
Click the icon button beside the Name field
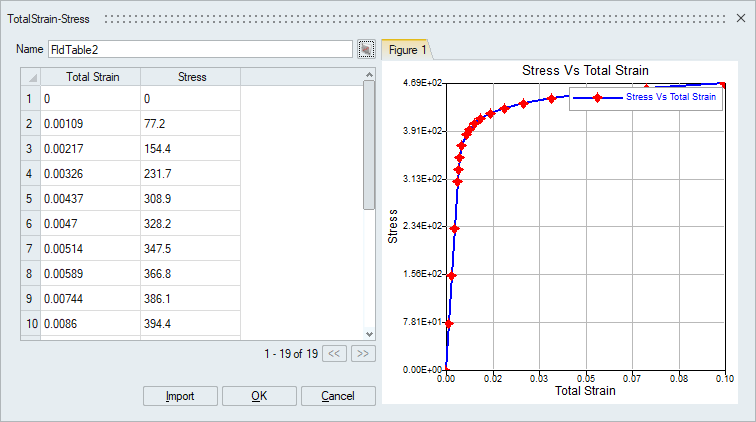point(366,49)
